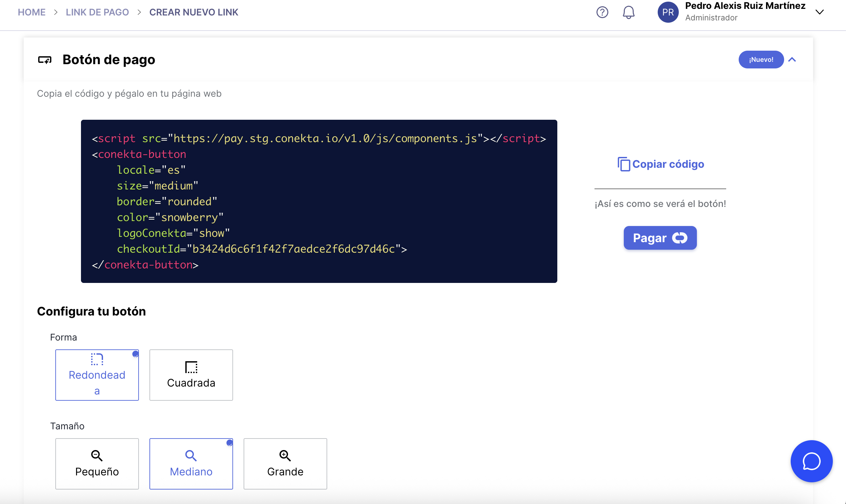
Task: Select the Pequeño size option
Action: pyautogui.click(x=97, y=464)
